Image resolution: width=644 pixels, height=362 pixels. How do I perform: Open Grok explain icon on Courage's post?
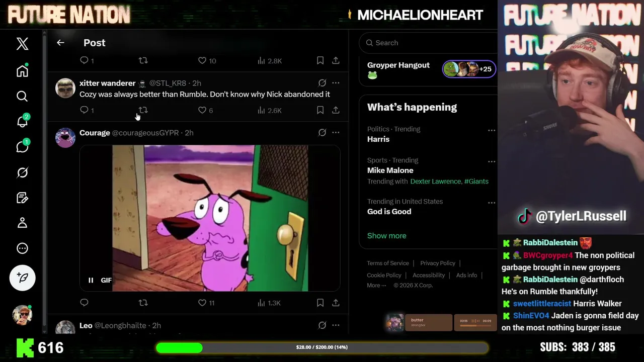pos(322,133)
